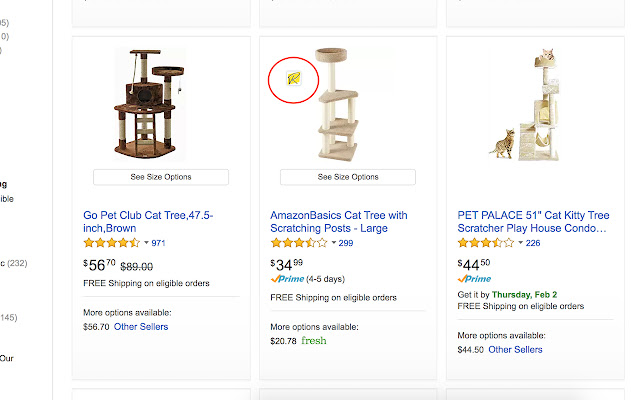Click the Prime logo under $34.99 price
This screenshot has height=400, width=640.
(287, 279)
